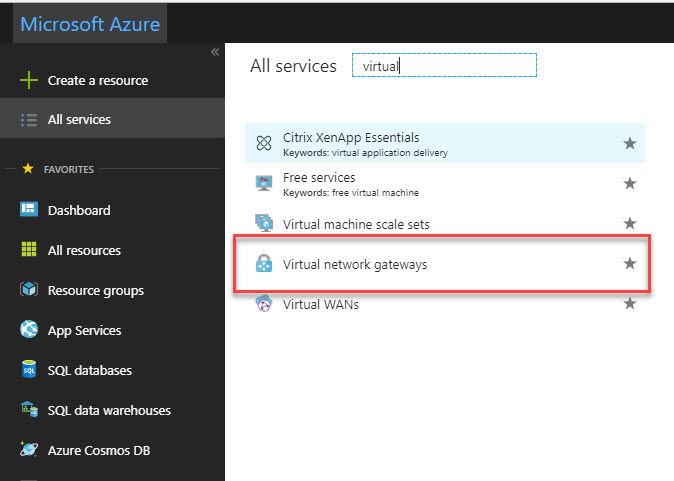
Task: Toggle favorite star for Free services
Action: 630,183
